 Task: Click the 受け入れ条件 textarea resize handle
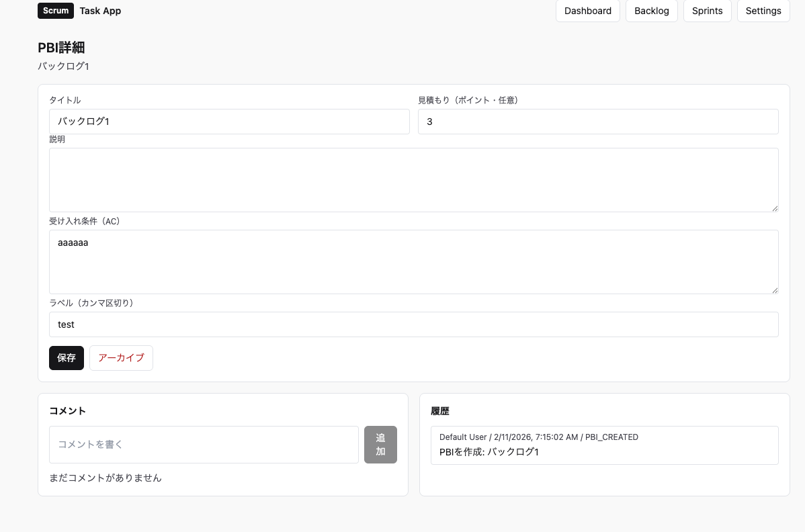coord(775,290)
